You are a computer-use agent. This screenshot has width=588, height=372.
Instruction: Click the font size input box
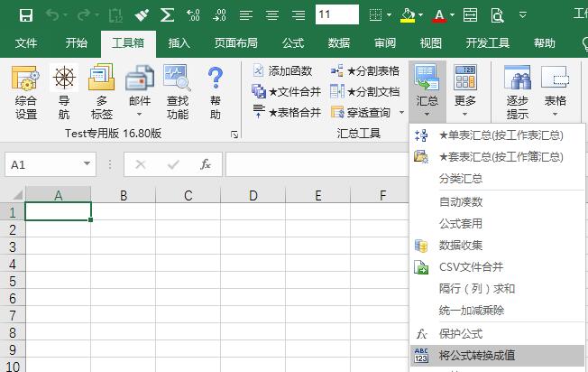point(337,14)
